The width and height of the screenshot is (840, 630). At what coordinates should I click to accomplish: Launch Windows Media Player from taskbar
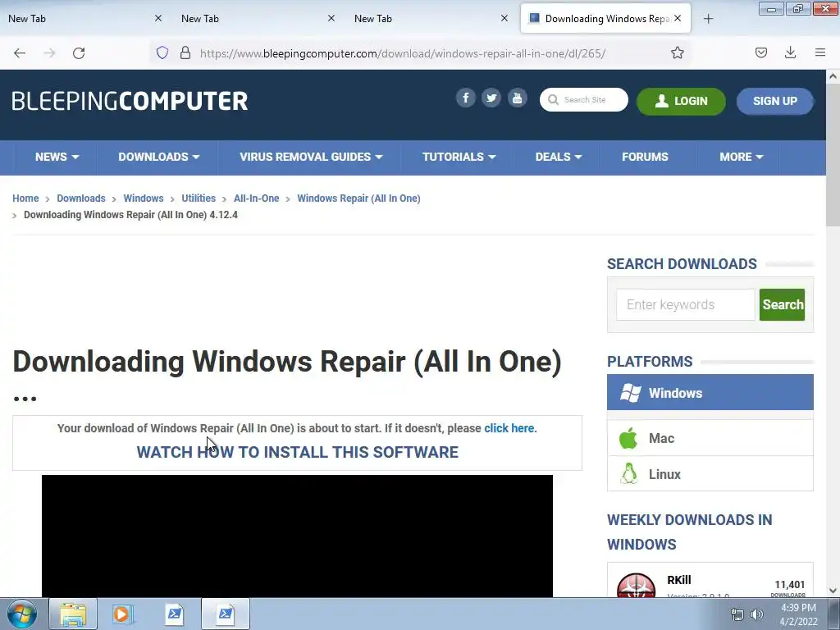tap(123, 614)
